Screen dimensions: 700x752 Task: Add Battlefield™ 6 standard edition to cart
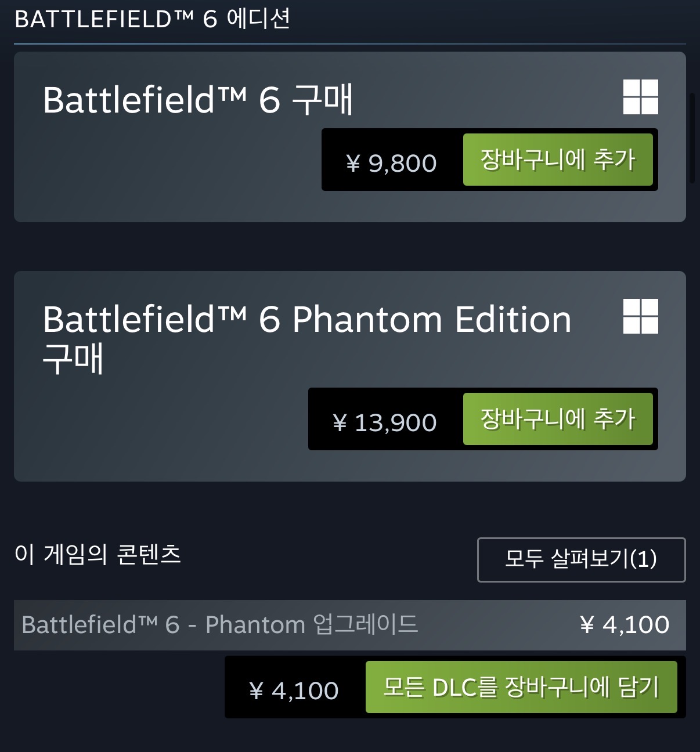(x=557, y=160)
